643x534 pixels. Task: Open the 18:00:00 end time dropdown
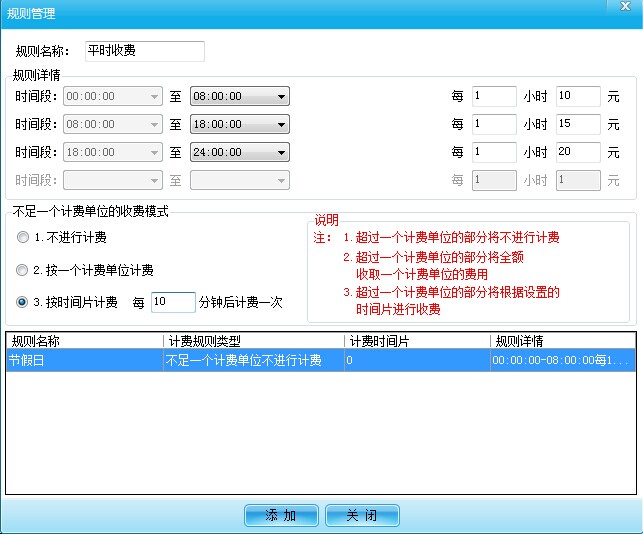[240, 124]
